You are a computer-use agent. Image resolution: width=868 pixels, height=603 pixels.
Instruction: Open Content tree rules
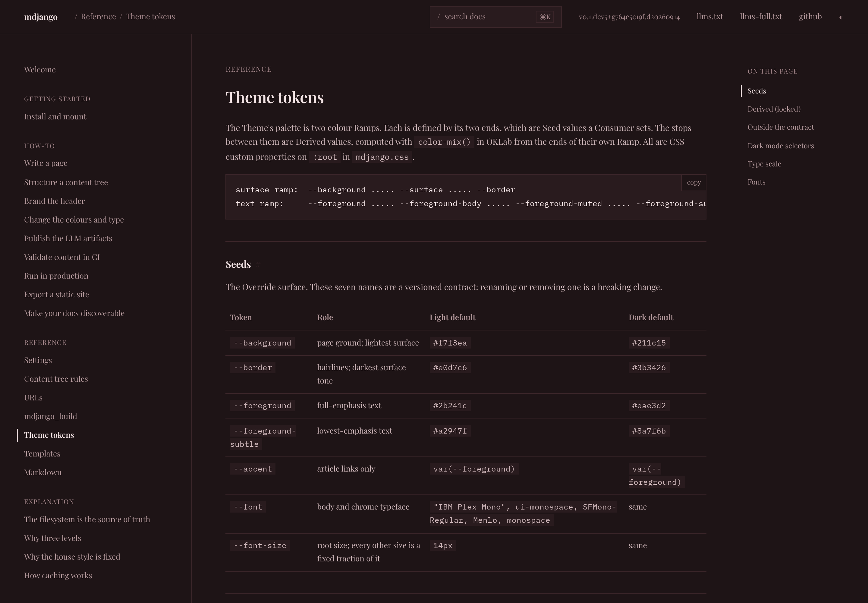coord(56,379)
